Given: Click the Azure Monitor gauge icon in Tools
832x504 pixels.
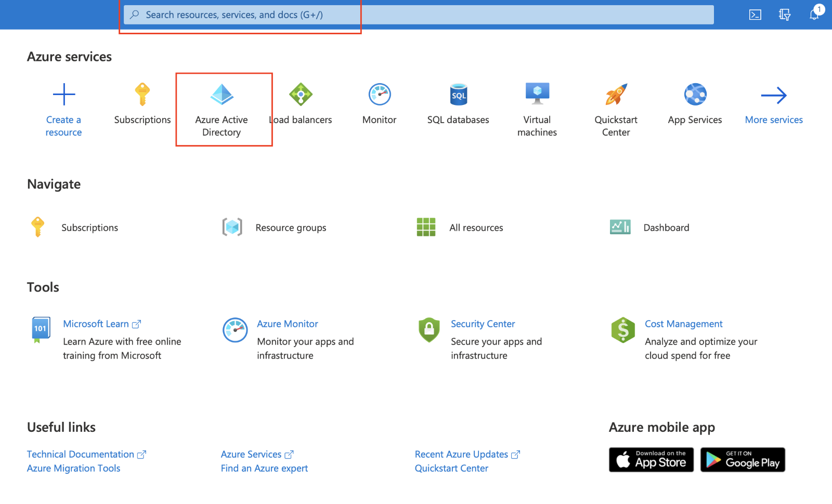Looking at the screenshot, I should (235, 330).
